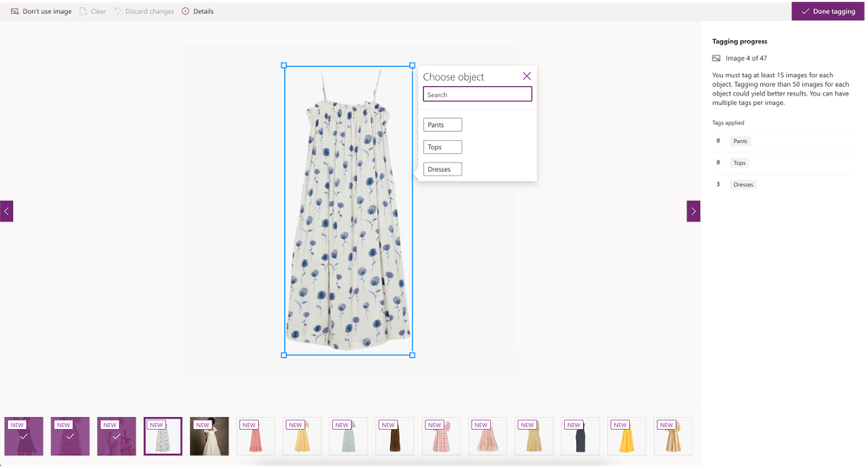Click the floral dress in the bounding box
This screenshot has height=469, width=868.
click(348, 210)
